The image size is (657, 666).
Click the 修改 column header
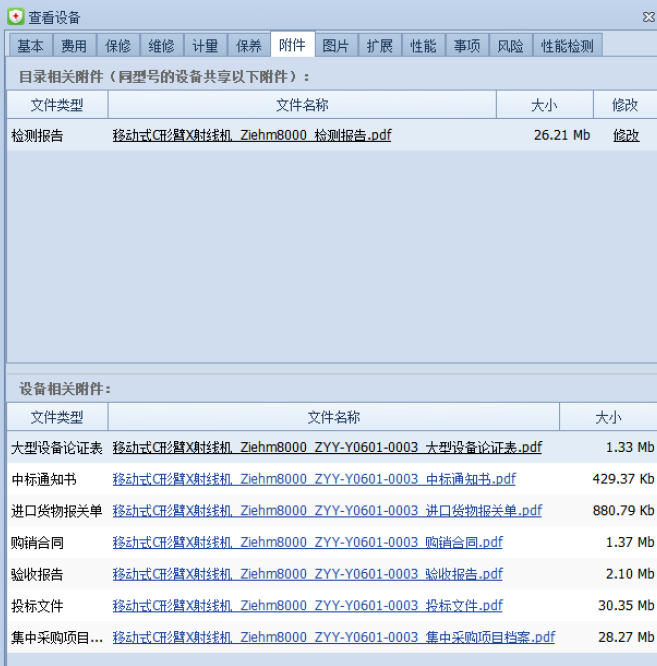(x=625, y=104)
